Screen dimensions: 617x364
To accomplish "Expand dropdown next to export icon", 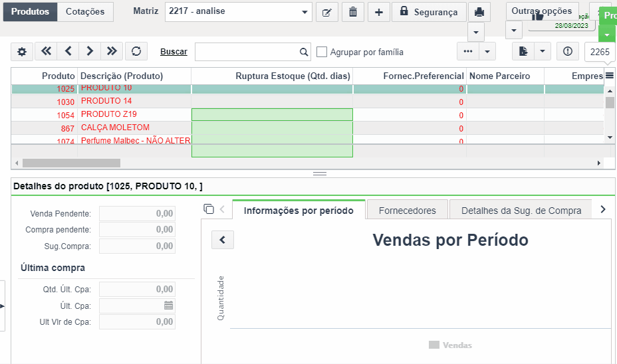I will (x=543, y=51).
